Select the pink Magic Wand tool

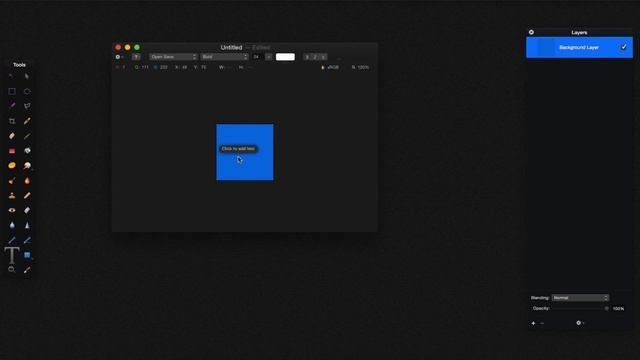(x=12, y=106)
